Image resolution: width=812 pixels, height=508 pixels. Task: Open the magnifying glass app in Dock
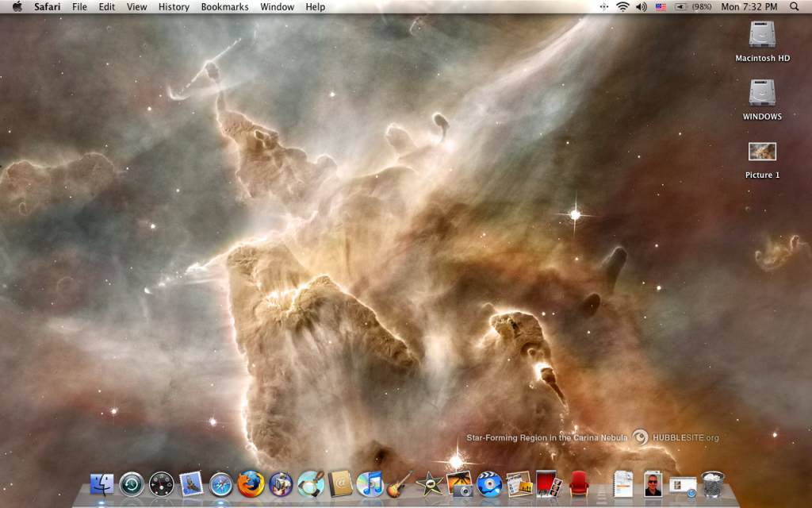[311, 483]
